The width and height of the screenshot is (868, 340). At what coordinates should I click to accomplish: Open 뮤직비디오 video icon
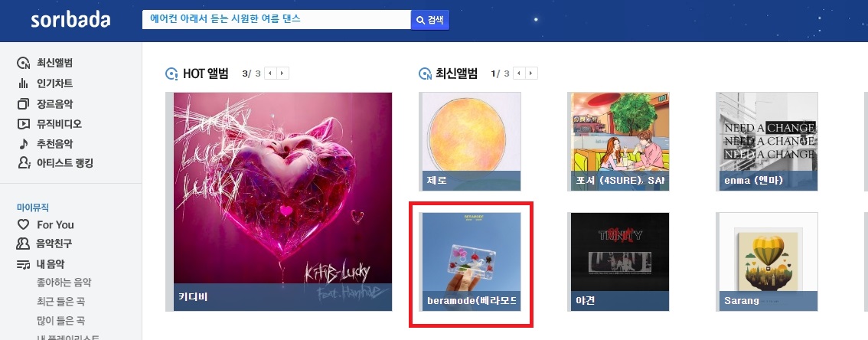[x=23, y=124]
